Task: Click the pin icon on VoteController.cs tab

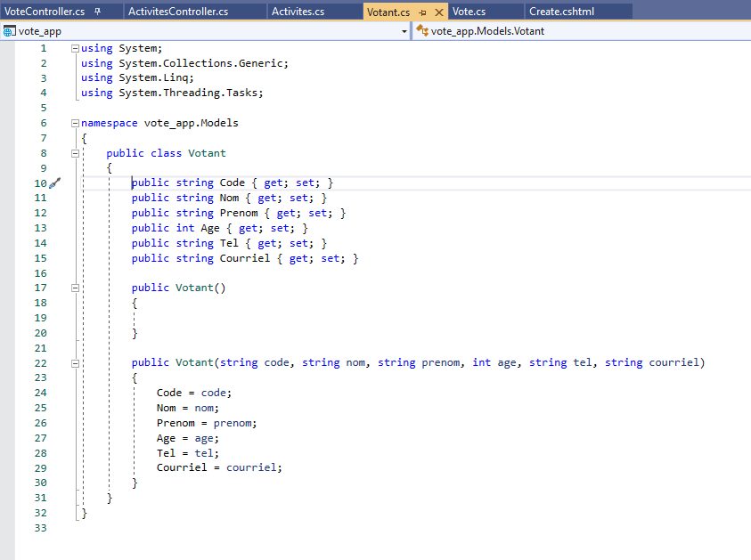Action: click(98, 12)
